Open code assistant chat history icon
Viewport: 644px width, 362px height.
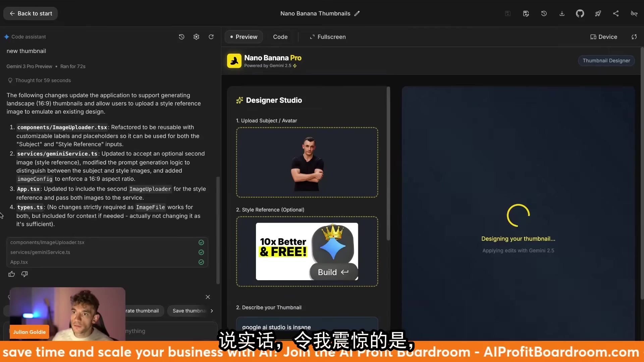(x=181, y=37)
